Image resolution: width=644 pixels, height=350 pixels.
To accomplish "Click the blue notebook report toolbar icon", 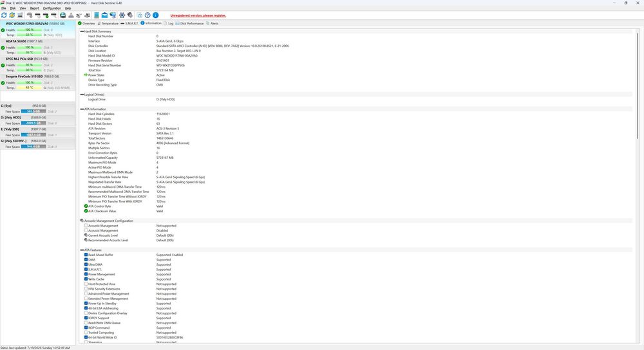I will pyautogui.click(x=96, y=15).
